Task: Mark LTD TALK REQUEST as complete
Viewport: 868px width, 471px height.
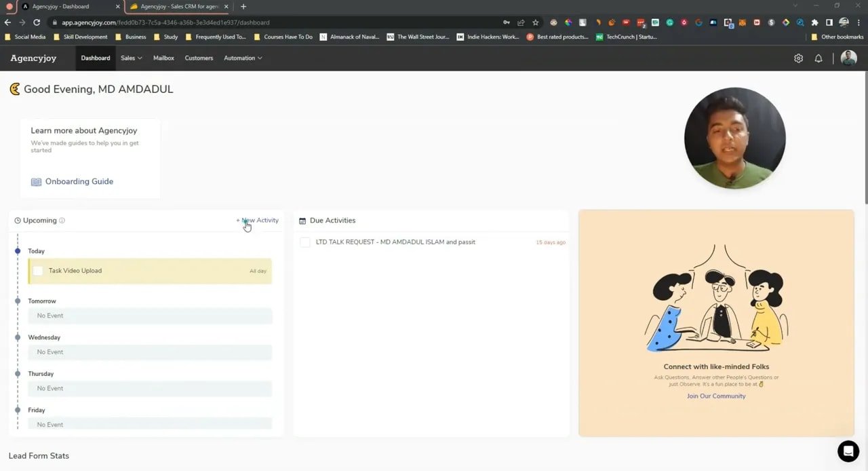Action: point(304,242)
